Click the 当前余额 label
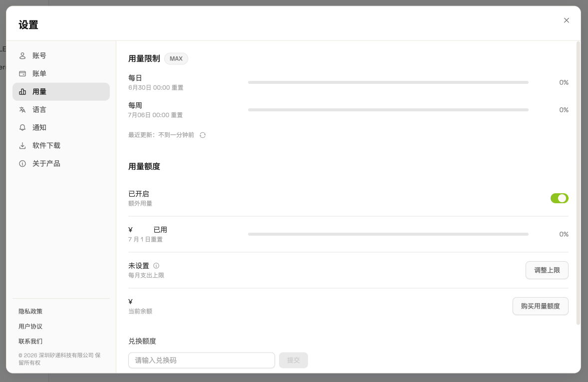 click(x=140, y=311)
